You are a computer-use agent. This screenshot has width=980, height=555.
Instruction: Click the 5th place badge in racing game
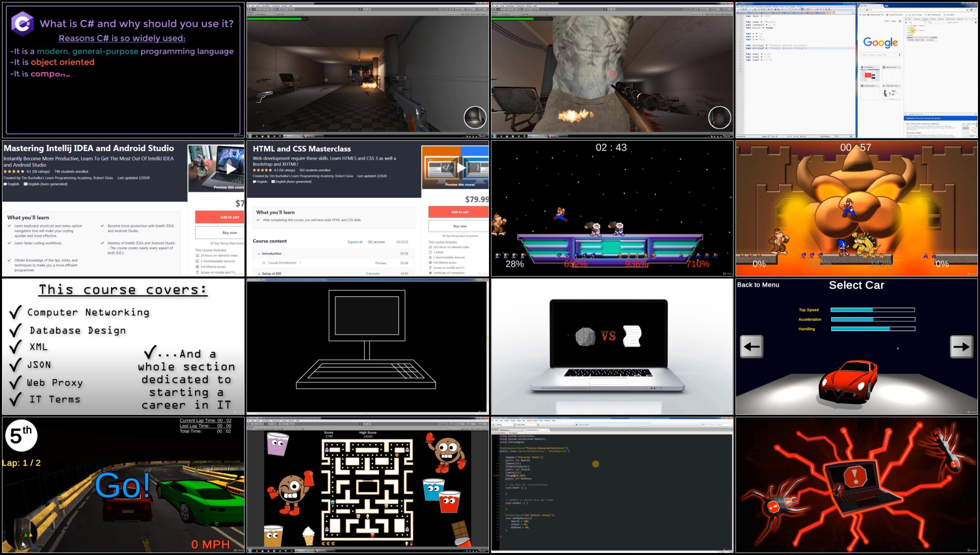21,435
